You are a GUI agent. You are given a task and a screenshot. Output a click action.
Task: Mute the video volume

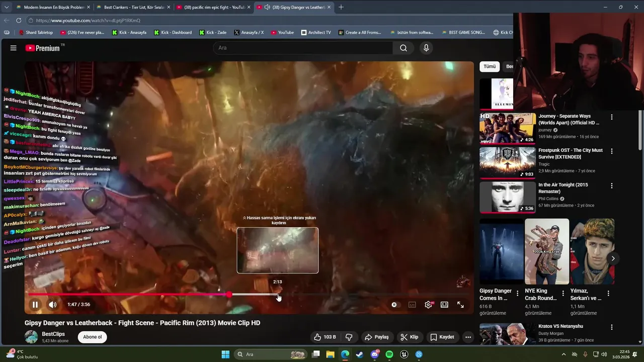52,305
